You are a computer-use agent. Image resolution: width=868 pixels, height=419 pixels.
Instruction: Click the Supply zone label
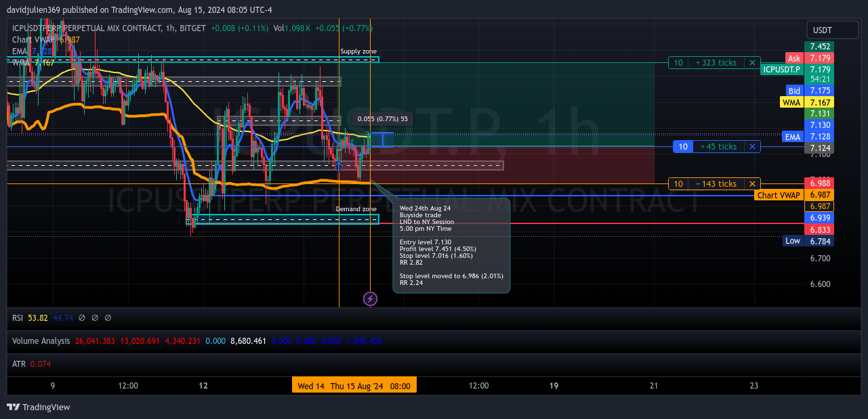358,51
